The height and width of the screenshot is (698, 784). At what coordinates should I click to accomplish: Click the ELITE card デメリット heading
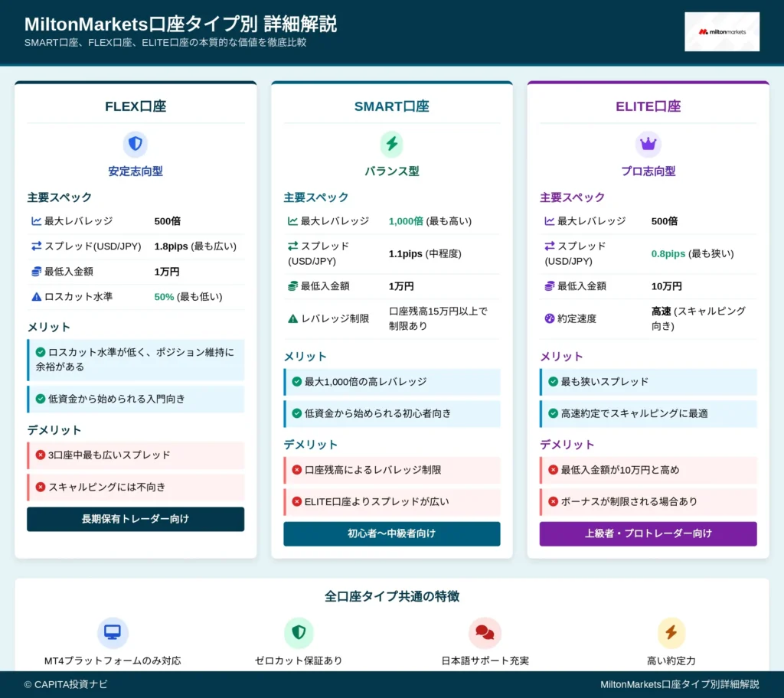(567, 445)
